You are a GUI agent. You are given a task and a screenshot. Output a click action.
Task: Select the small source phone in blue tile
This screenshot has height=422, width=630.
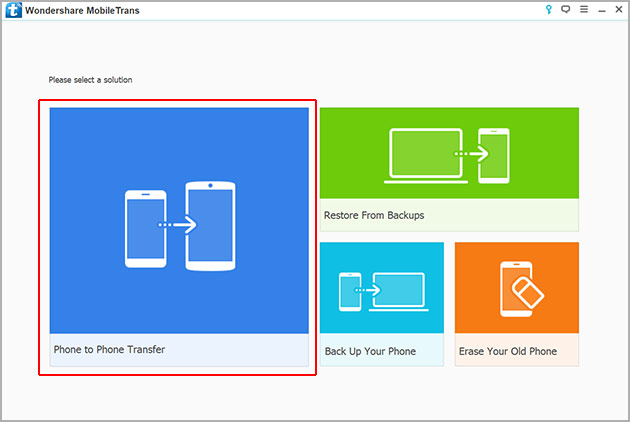click(144, 229)
